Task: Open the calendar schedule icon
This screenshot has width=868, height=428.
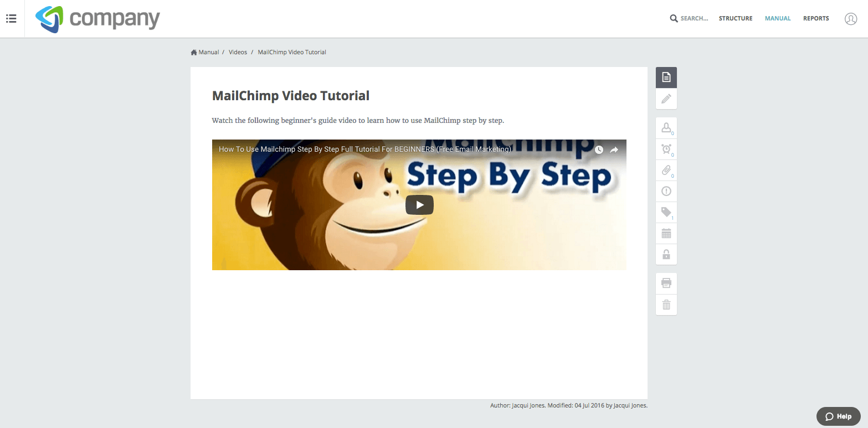Action: [666, 233]
